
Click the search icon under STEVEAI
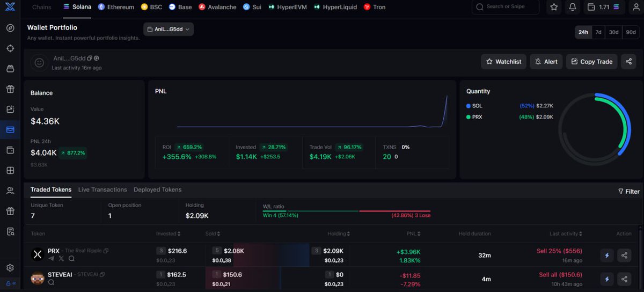(52, 282)
